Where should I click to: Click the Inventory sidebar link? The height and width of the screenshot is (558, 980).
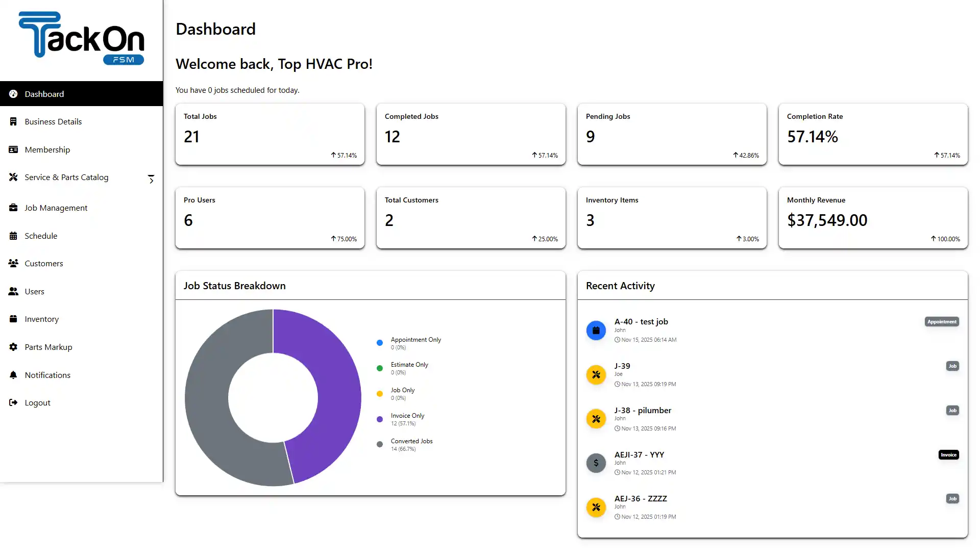(x=41, y=319)
